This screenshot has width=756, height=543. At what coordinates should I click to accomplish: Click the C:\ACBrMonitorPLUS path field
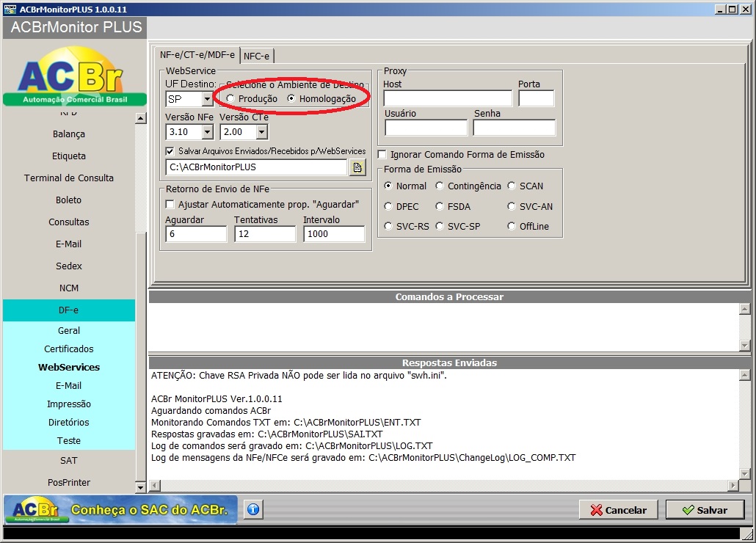tap(256, 167)
